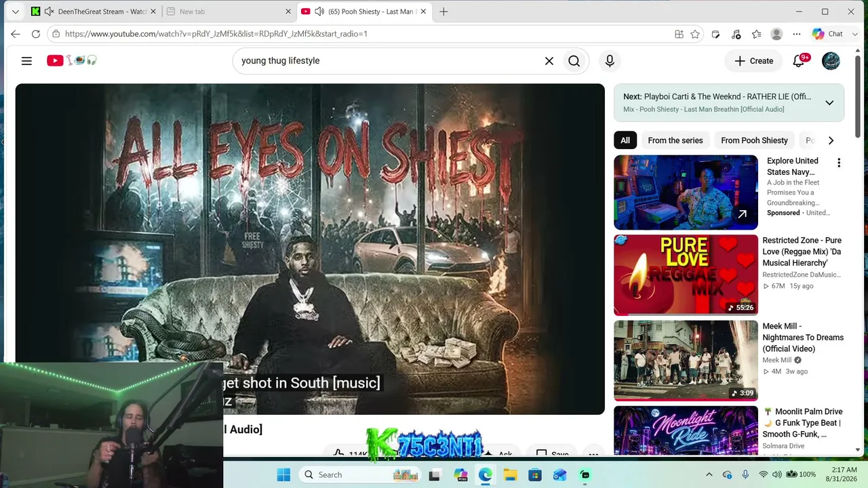Open YouTube notifications bell

coord(799,61)
